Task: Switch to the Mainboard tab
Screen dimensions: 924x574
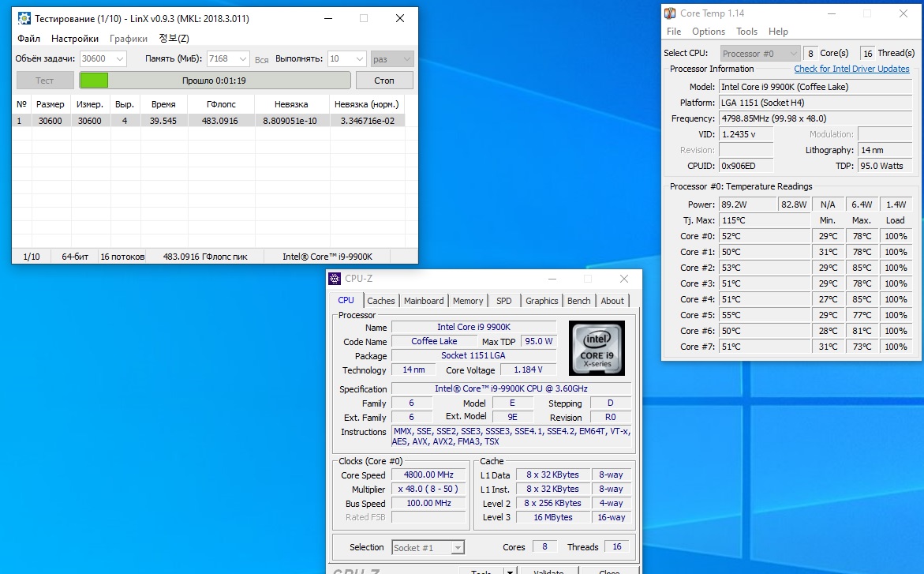Action: pos(424,301)
